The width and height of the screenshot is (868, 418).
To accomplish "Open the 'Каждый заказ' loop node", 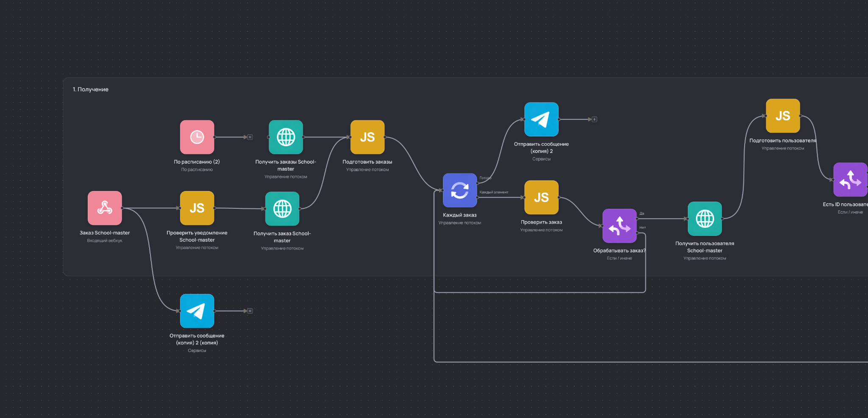I will click(460, 190).
